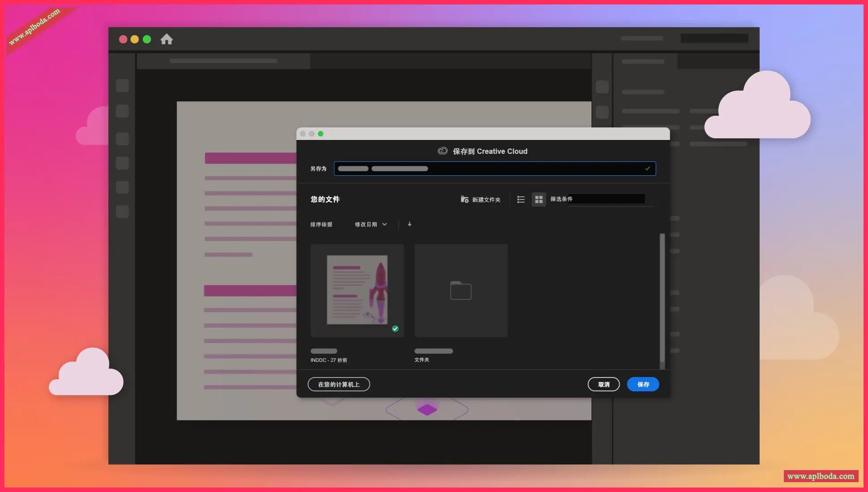868x492 pixels.
Task: Click the 保存 save button
Action: tap(642, 384)
